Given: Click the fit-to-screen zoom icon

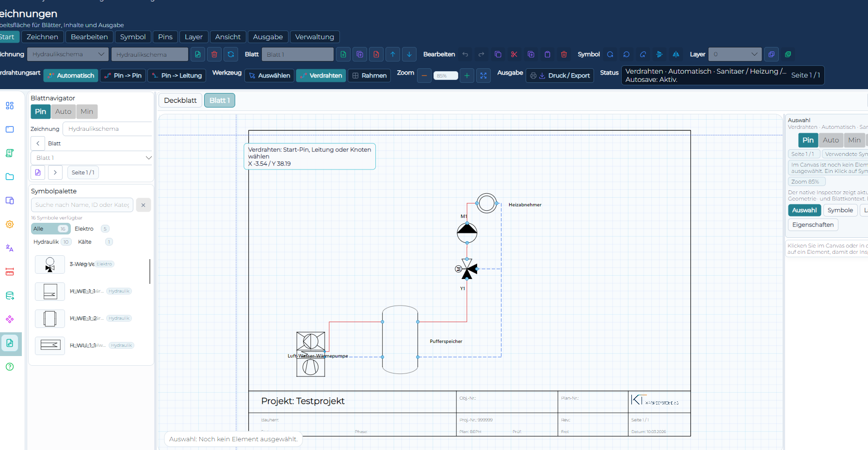Looking at the screenshot, I should [483, 76].
